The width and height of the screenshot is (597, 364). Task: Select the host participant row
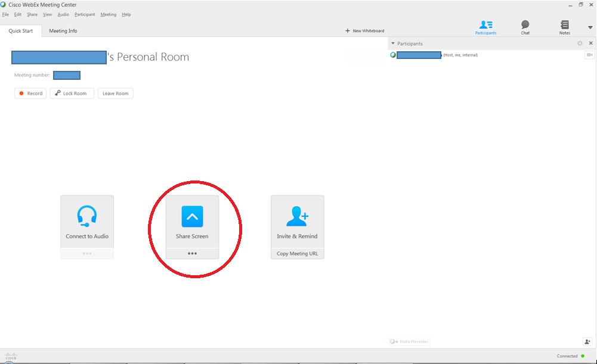(492, 55)
